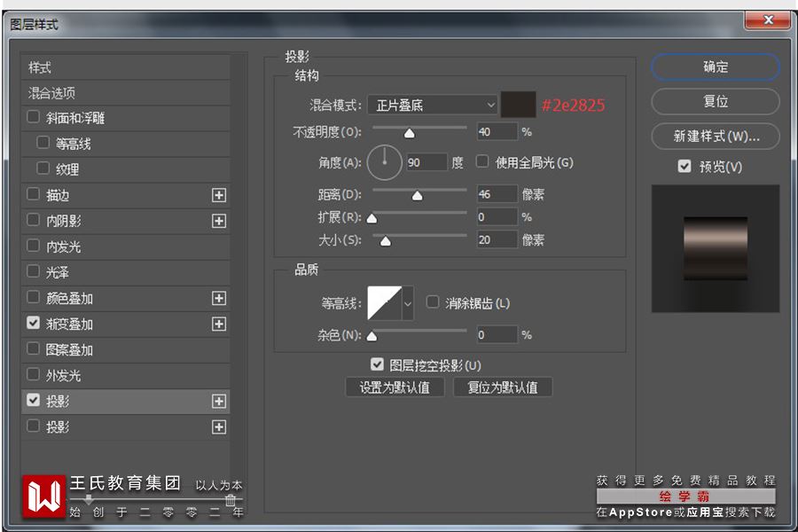Screen dimensions: 798x532
Task: Select the 光泽 effect row label
Action: pos(57,272)
